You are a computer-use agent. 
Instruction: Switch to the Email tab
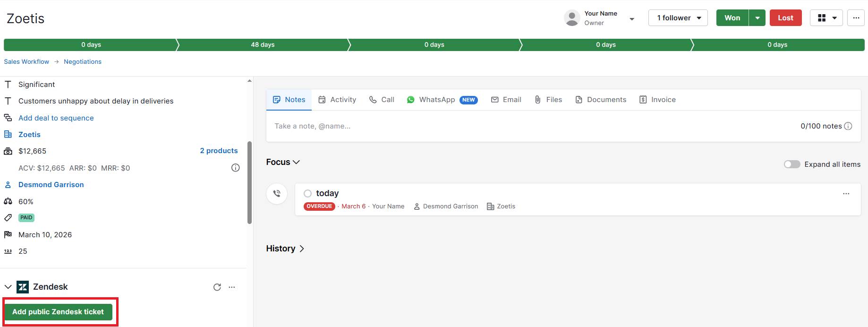(x=506, y=100)
